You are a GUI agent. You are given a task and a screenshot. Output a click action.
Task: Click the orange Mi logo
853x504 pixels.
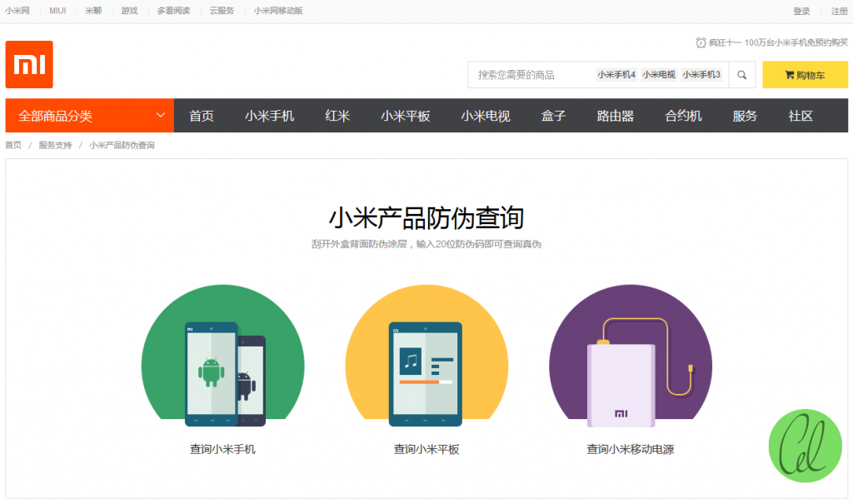(x=29, y=64)
